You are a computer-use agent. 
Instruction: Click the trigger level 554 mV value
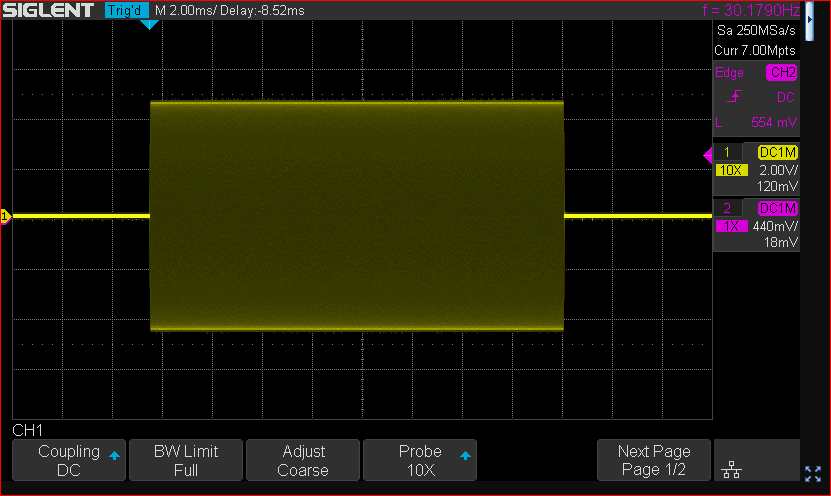click(774, 122)
